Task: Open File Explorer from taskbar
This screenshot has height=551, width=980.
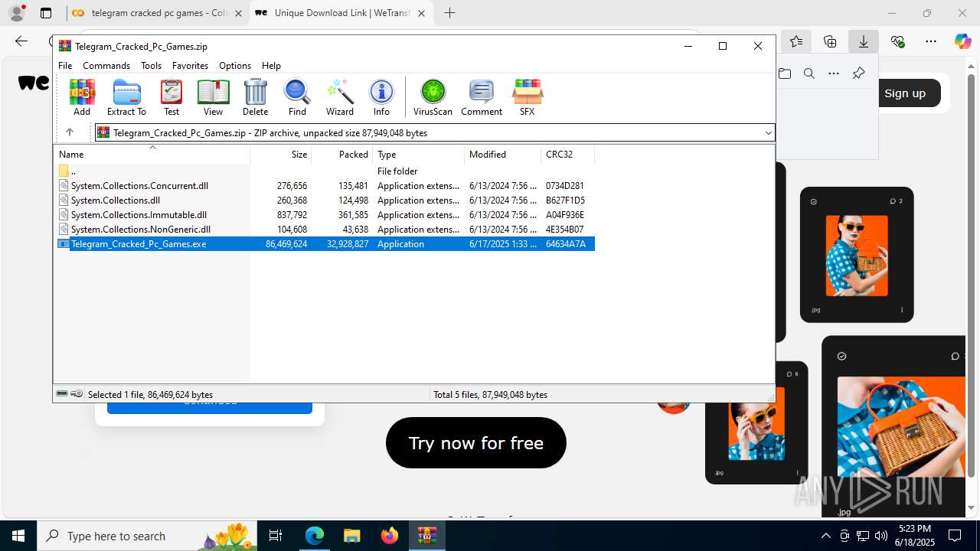Action: tap(352, 536)
